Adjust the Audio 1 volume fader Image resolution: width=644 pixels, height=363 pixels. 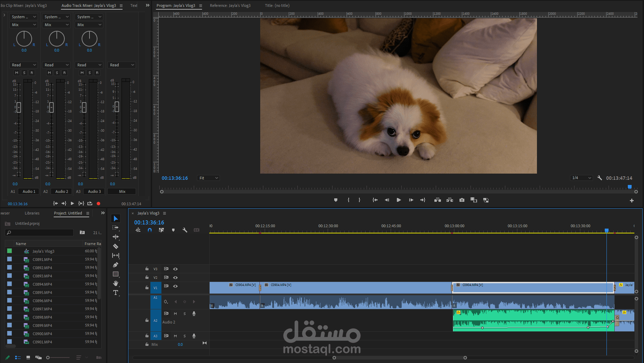(19, 107)
